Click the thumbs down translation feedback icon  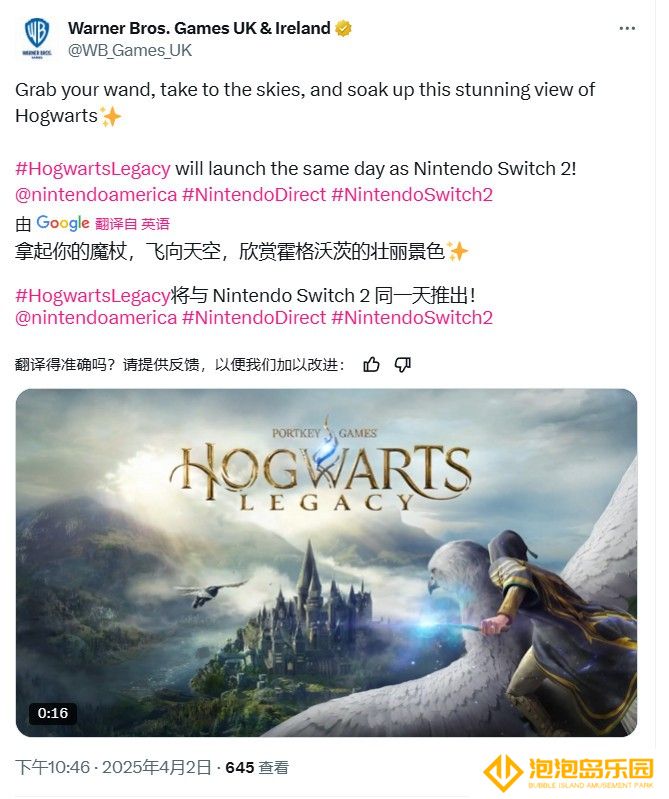403,365
